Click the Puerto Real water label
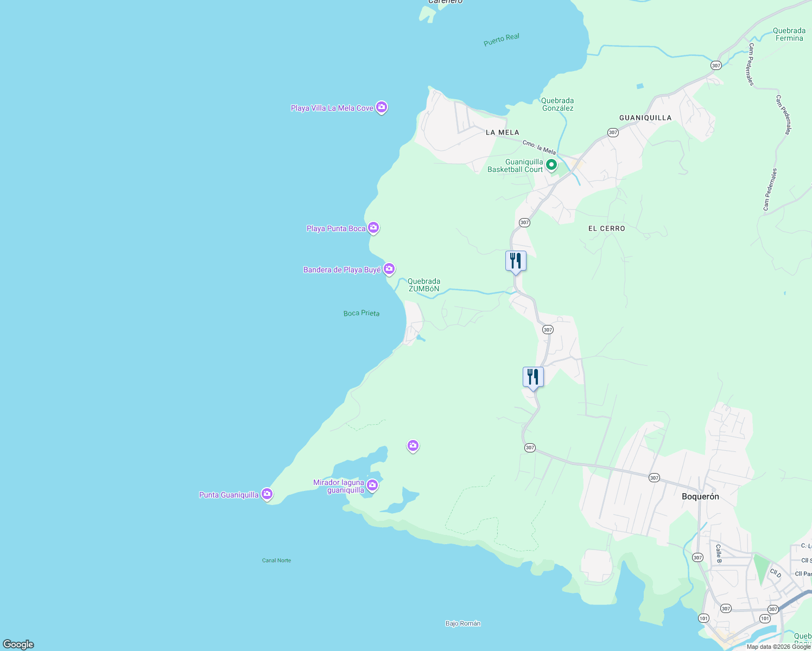The height and width of the screenshot is (651, 812). 501,39
